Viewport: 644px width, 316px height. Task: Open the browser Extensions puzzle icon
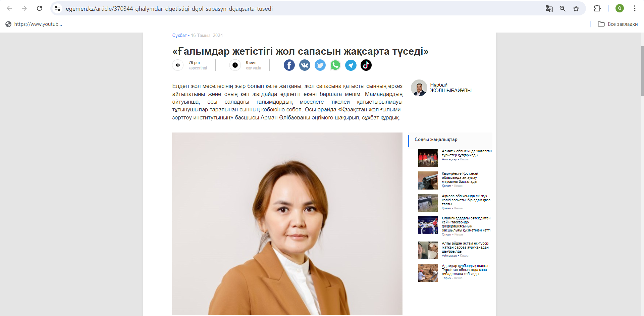click(597, 8)
